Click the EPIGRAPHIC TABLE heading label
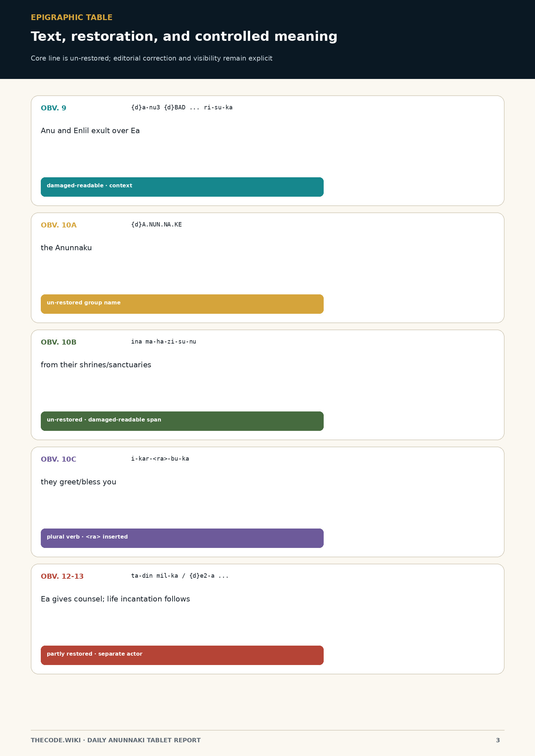 coord(72,17)
